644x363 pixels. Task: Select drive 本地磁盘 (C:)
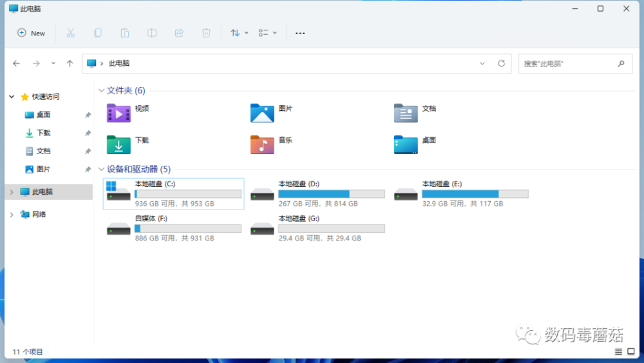[x=173, y=193]
